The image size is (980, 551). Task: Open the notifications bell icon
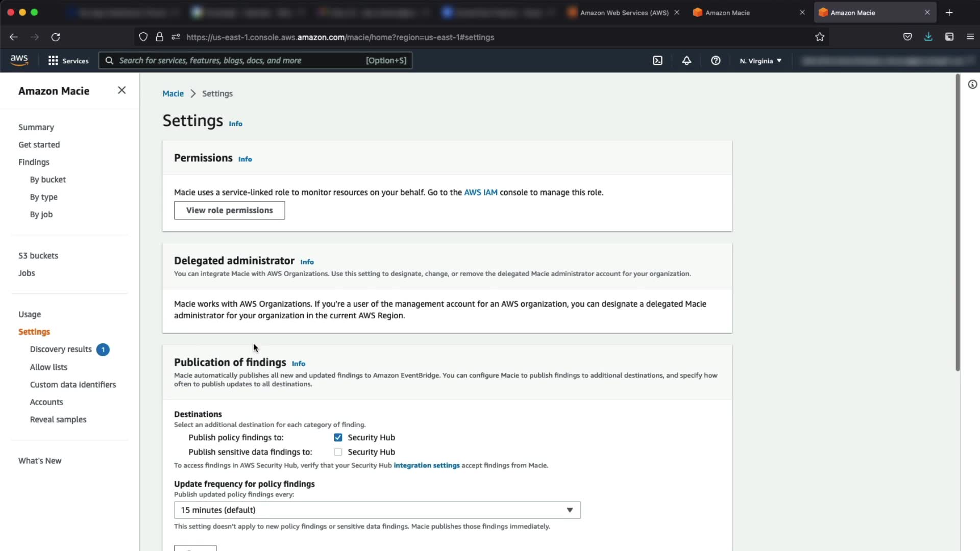[x=687, y=61]
